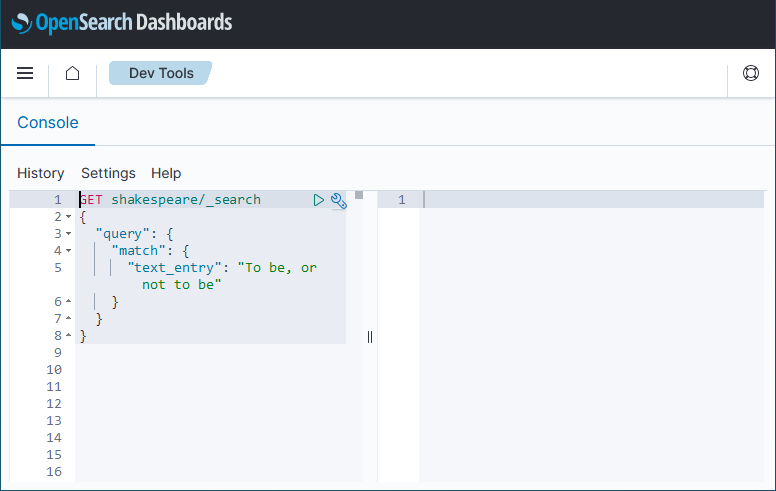This screenshot has width=776, height=491.
Task: Click the editor vertical scrollbar thumb
Action: point(359,195)
